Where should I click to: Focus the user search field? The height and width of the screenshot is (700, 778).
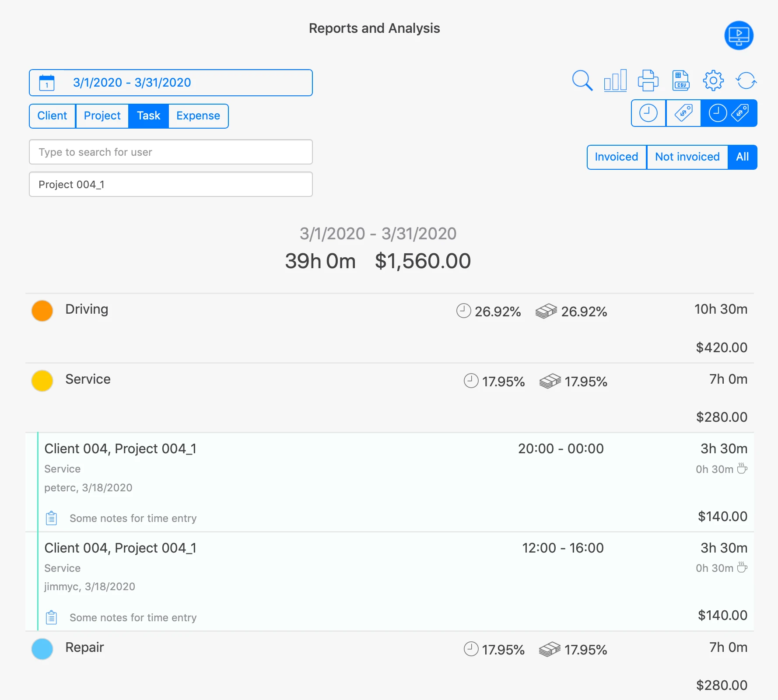click(171, 152)
